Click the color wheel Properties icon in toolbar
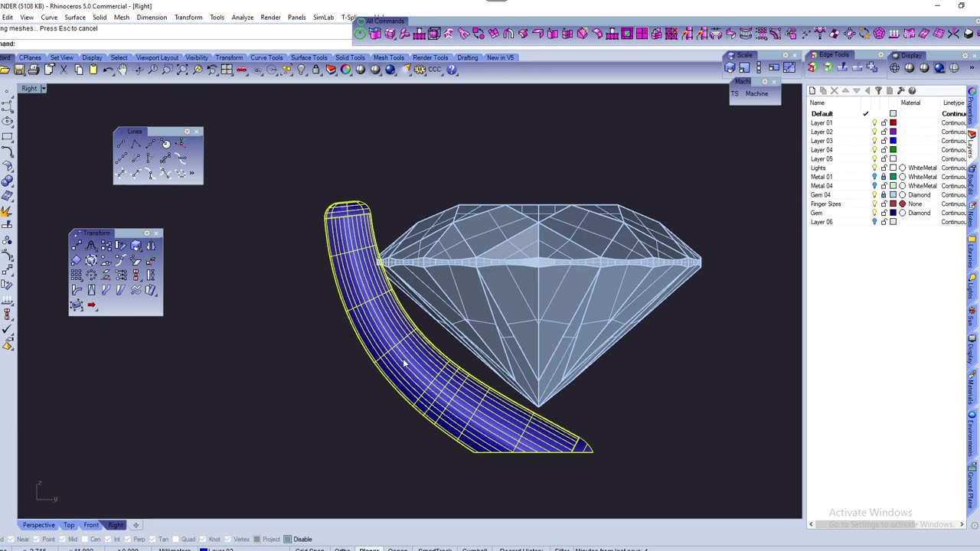 coord(345,70)
